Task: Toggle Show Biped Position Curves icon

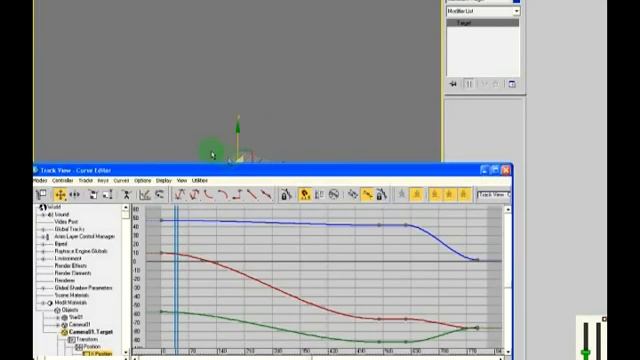Action: (x=402, y=195)
